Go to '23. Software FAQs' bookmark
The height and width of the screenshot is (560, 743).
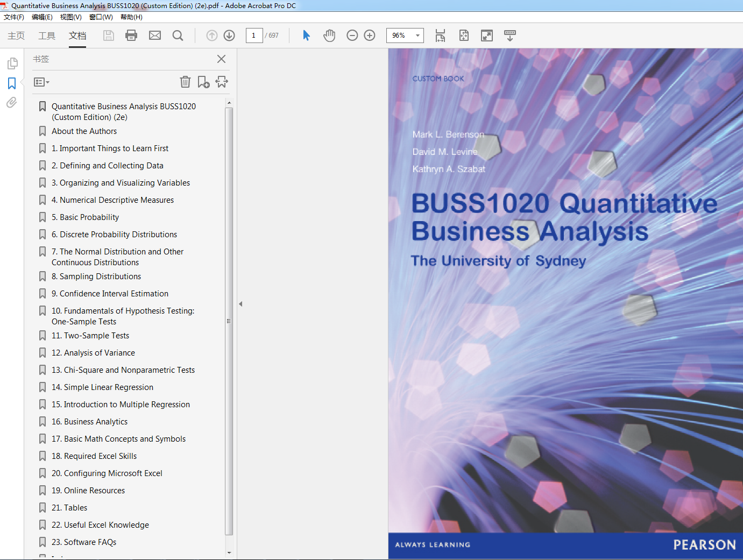click(84, 542)
